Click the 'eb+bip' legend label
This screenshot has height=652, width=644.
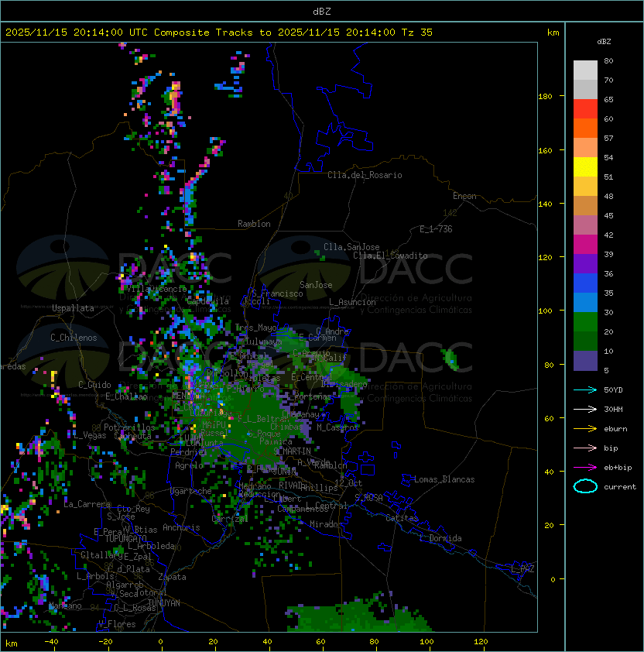[x=618, y=468]
